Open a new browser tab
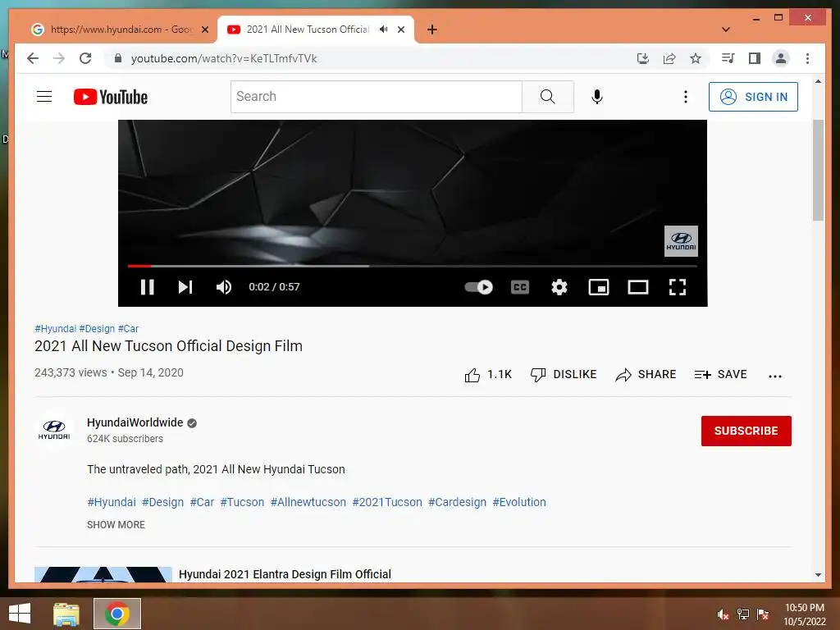The height and width of the screenshot is (630, 840). (432, 30)
